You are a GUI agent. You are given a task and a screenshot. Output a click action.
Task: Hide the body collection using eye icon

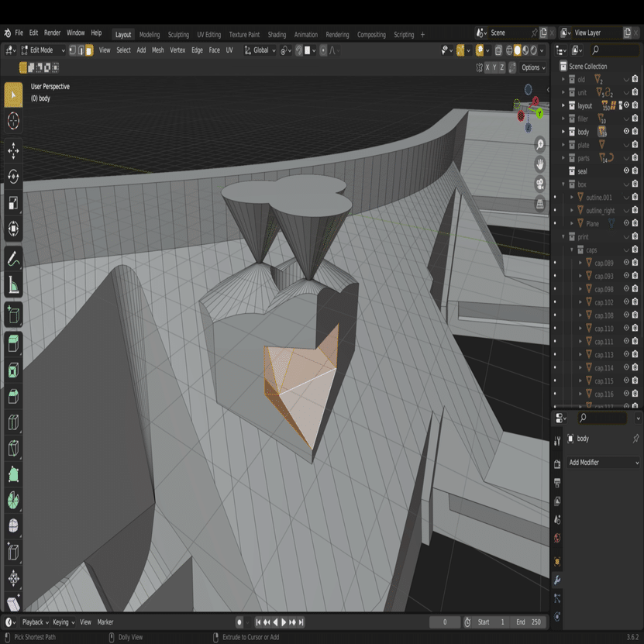(626, 132)
